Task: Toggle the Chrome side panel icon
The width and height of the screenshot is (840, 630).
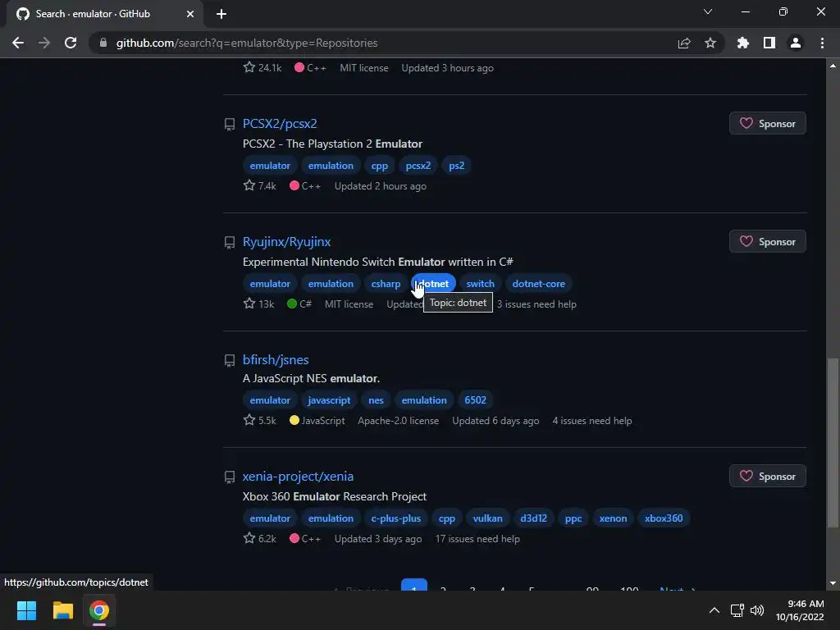Action: point(769,43)
